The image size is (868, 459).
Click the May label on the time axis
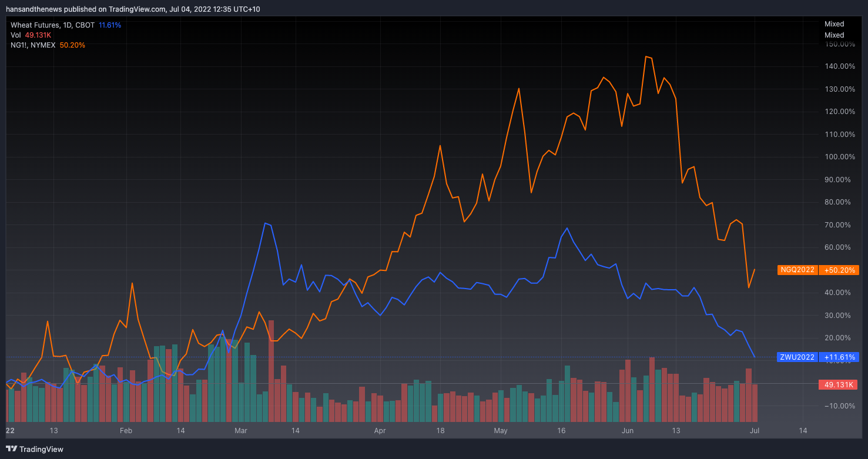[x=500, y=431]
